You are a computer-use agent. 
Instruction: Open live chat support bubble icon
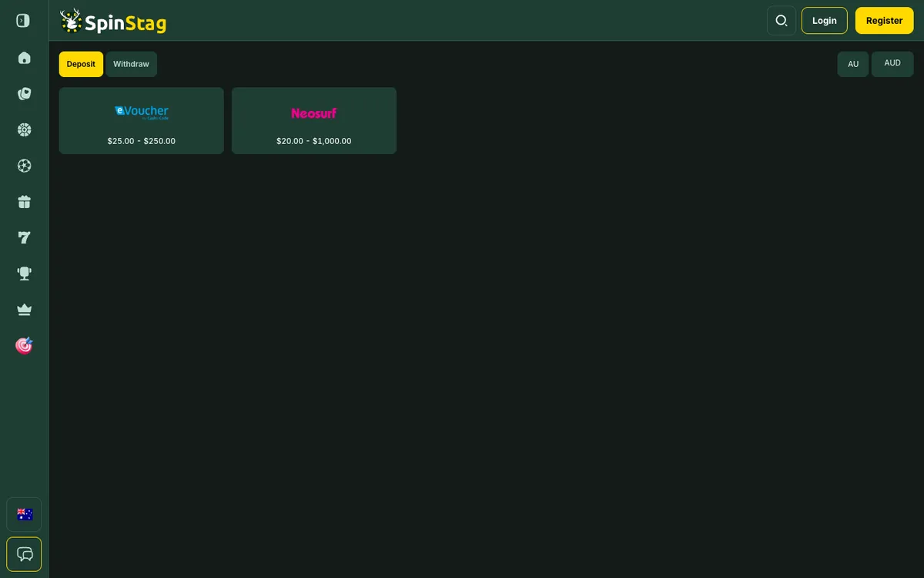click(24, 554)
